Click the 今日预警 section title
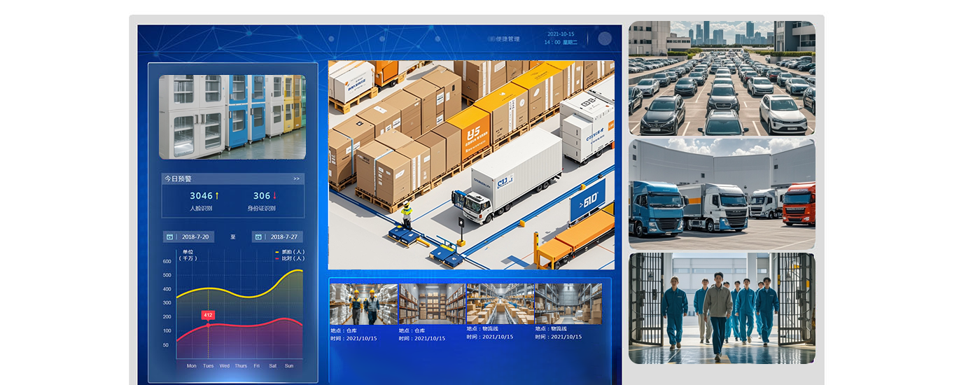Image resolution: width=980 pixels, height=385 pixels. 178,179
